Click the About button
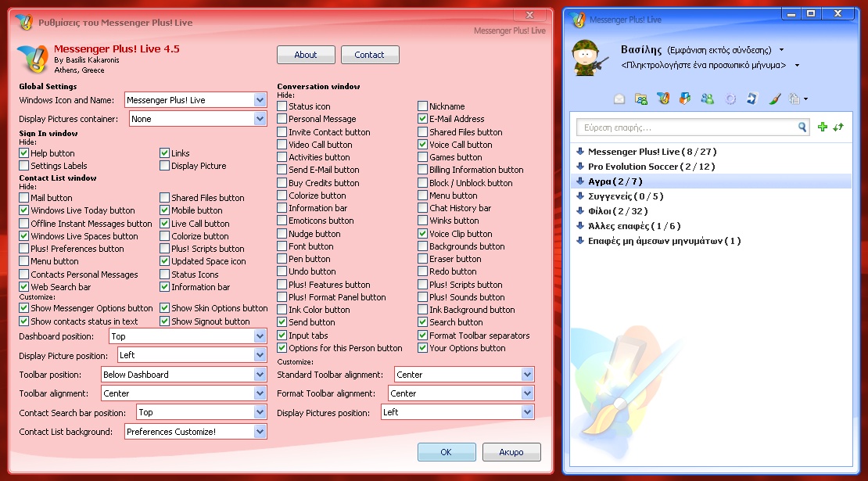868x481 pixels. (306, 55)
